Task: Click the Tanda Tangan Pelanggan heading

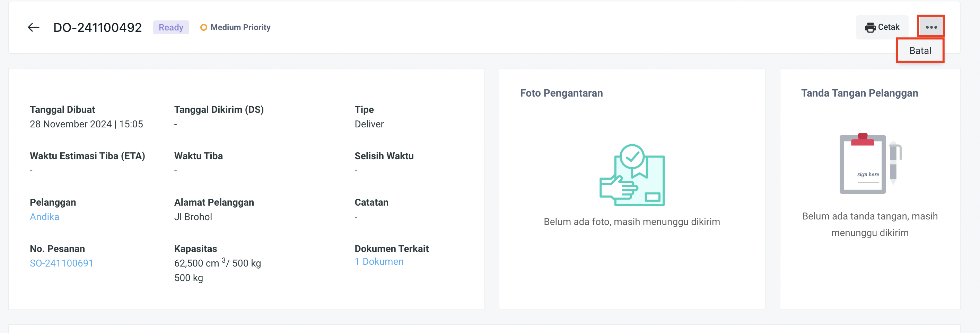Action: click(859, 93)
